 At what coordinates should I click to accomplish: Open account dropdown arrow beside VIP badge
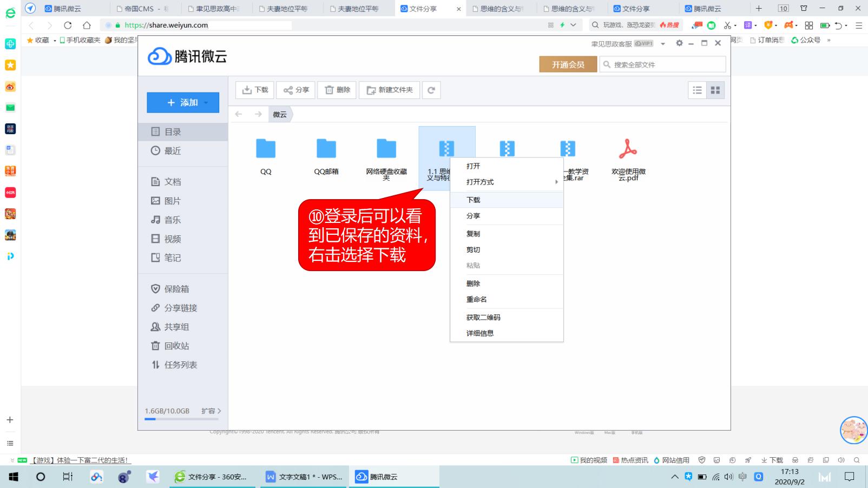pyautogui.click(x=663, y=44)
